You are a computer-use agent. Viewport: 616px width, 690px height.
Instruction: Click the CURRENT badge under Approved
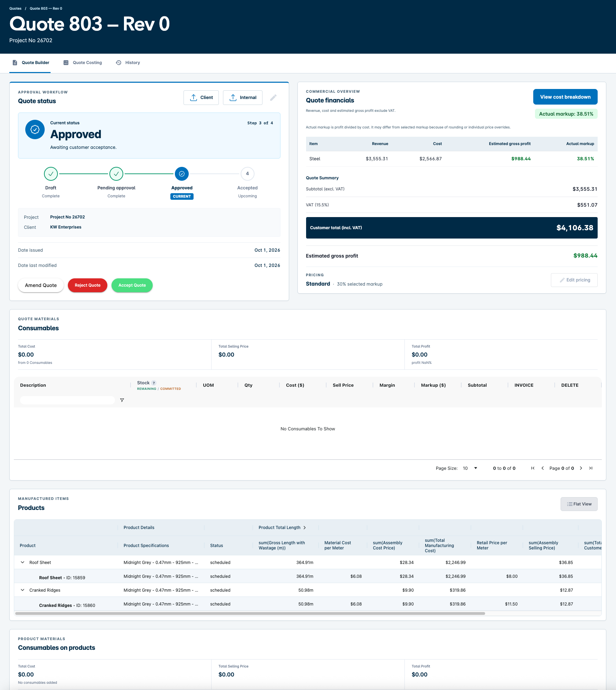(x=182, y=196)
